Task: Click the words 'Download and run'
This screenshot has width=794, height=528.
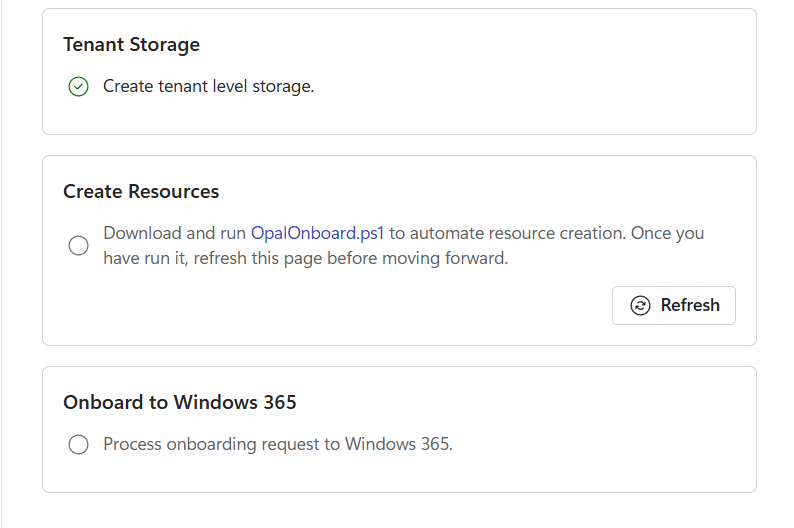Action: pos(175,233)
